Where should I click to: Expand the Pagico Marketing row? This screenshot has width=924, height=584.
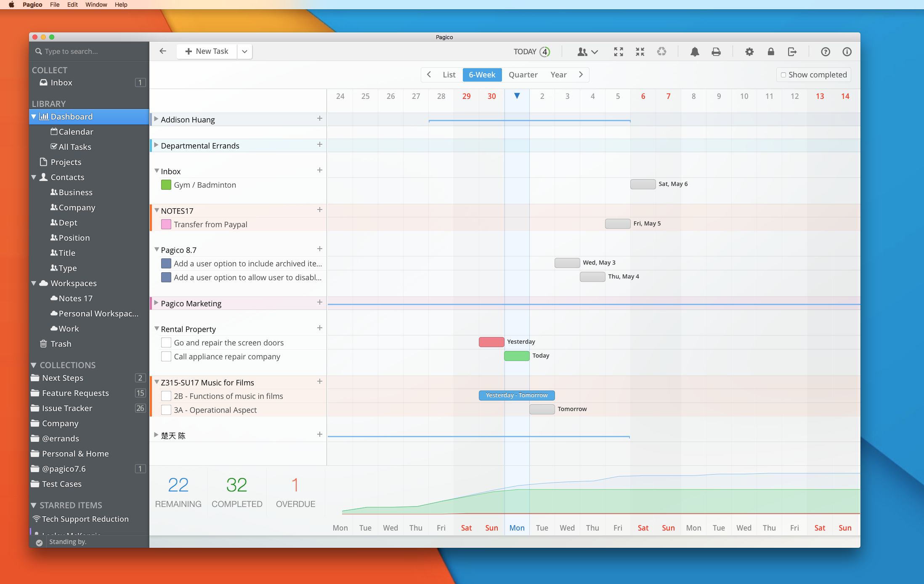(156, 303)
